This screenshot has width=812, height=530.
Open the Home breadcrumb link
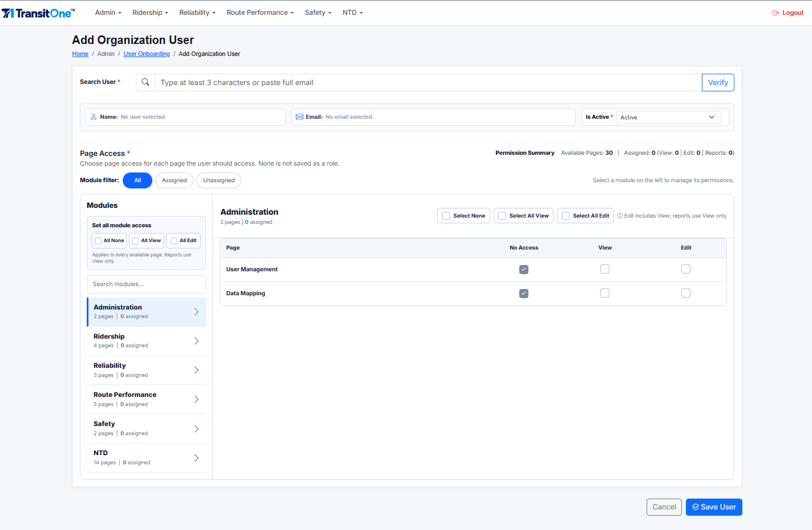pyautogui.click(x=80, y=54)
